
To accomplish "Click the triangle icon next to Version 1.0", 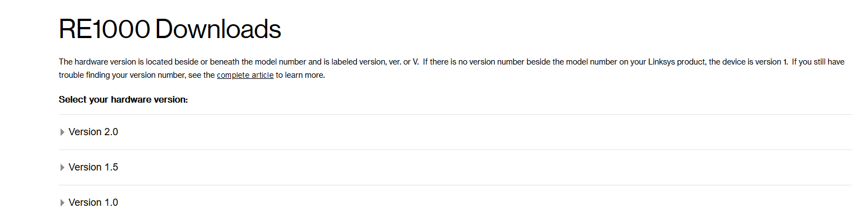I will pos(62,203).
